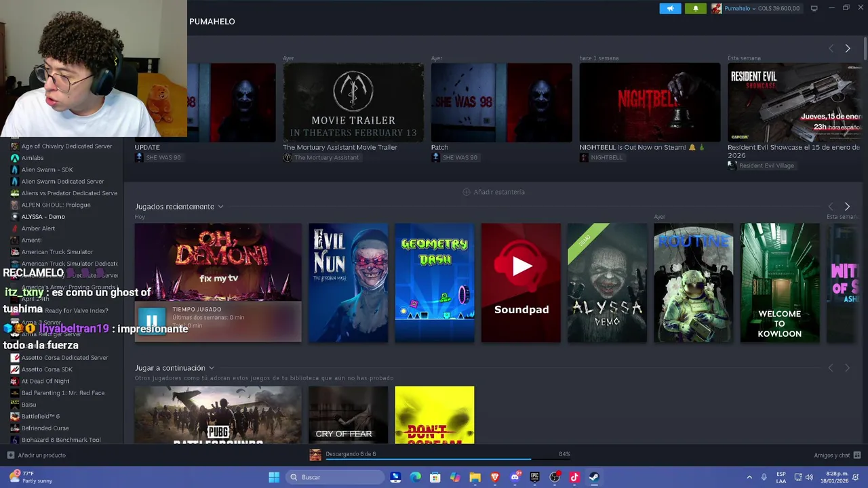Click Añadir un producto at bottom left
The height and width of the screenshot is (488, 868).
(x=36, y=455)
